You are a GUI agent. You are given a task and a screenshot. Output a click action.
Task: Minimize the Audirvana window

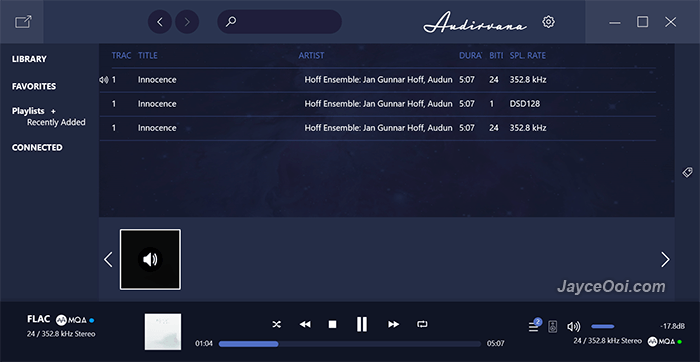click(x=615, y=22)
